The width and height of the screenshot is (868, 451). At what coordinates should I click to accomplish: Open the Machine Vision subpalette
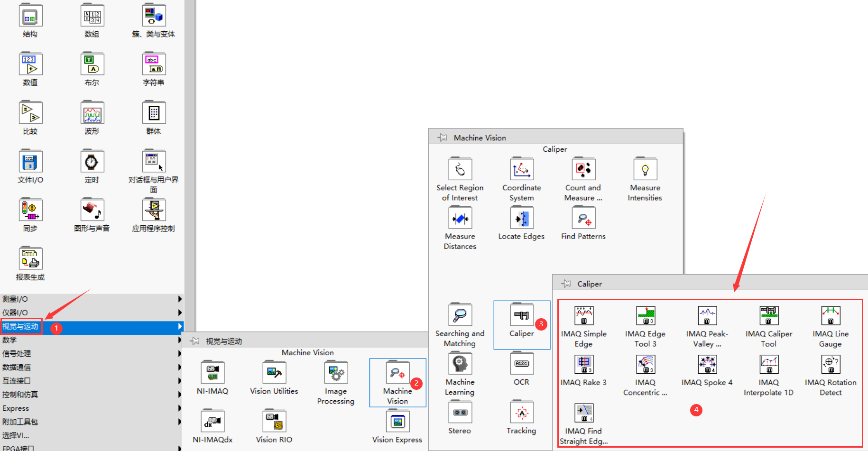point(397,373)
